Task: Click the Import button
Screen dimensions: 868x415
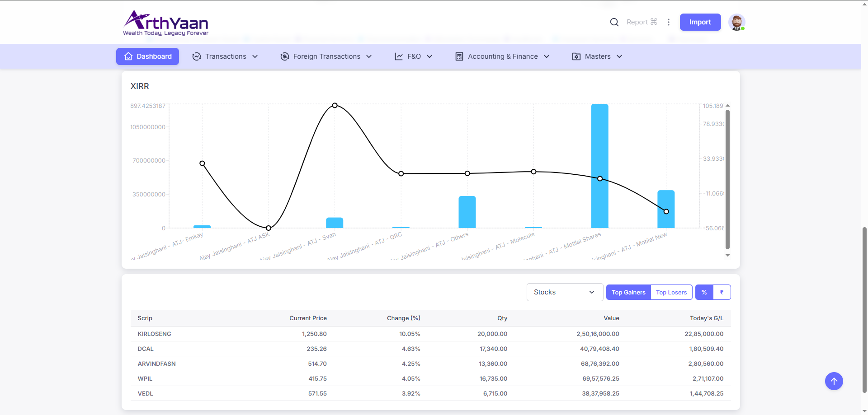Action: click(x=700, y=22)
